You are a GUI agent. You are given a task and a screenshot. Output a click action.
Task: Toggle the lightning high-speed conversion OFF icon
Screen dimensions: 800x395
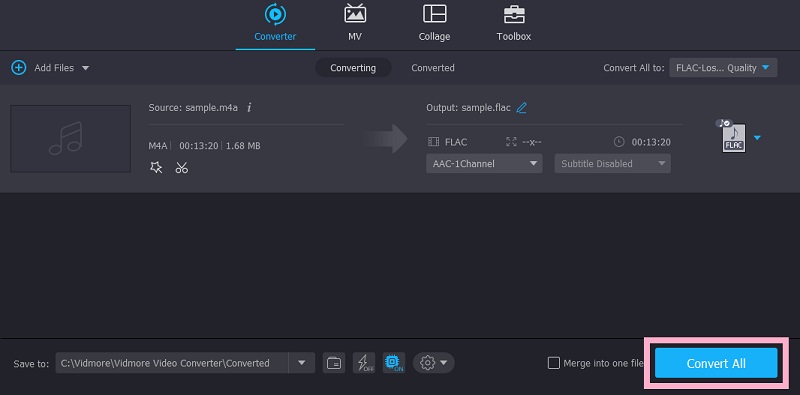pyautogui.click(x=364, y=363)
